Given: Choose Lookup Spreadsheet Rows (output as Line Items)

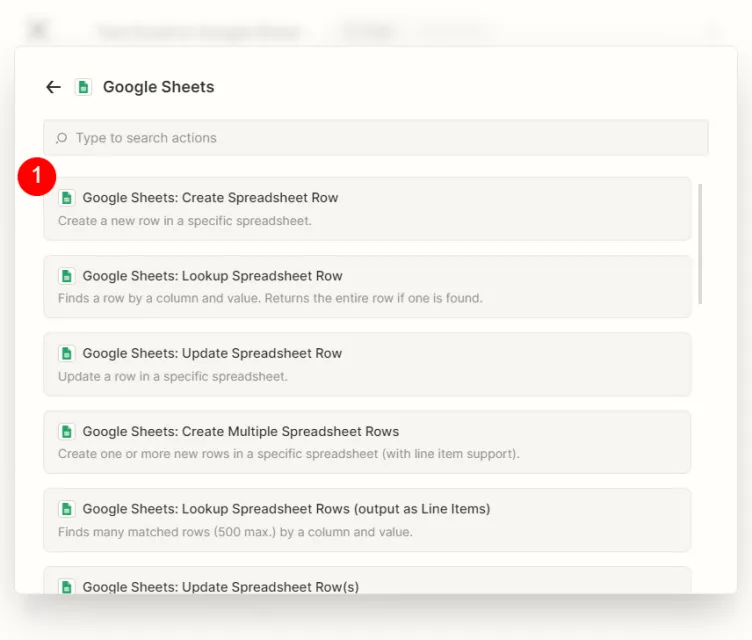Looking at the screenshot, I should point(367,520).
